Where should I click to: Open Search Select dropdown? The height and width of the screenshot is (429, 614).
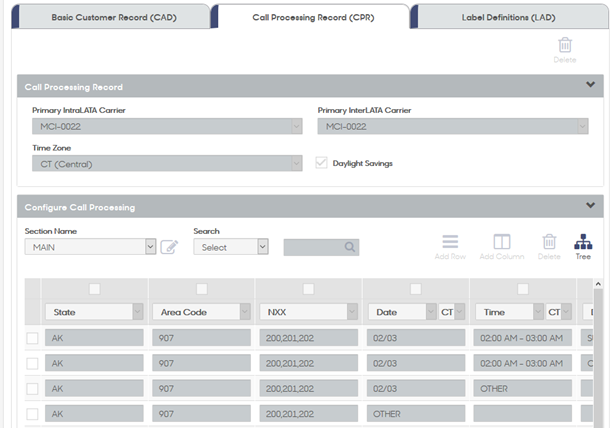pos(231,247)
